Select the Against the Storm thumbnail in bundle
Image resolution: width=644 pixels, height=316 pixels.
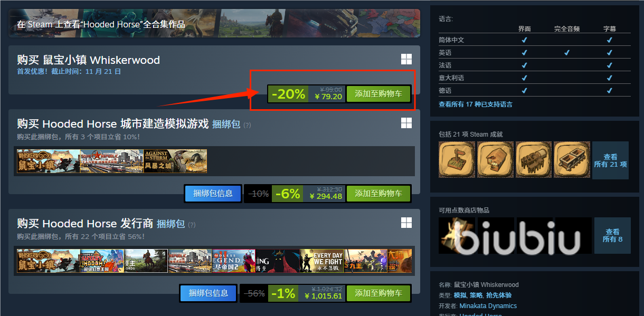[175, 161]
